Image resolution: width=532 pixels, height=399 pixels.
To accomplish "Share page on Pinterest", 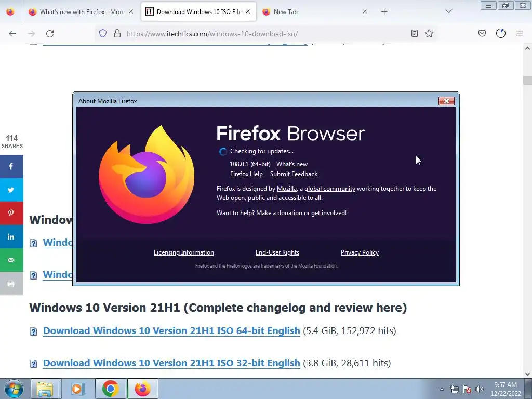I will click(11, 213).
